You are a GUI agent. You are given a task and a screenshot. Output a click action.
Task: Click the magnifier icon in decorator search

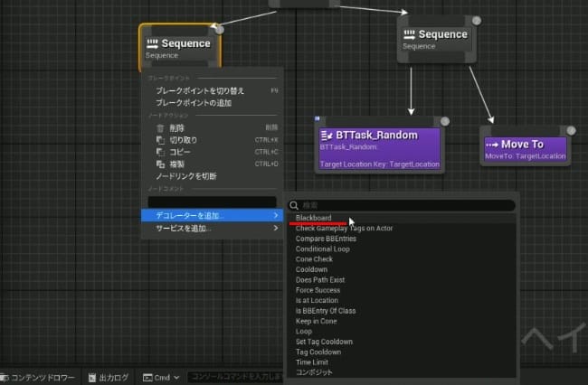(x=294, y=205)
